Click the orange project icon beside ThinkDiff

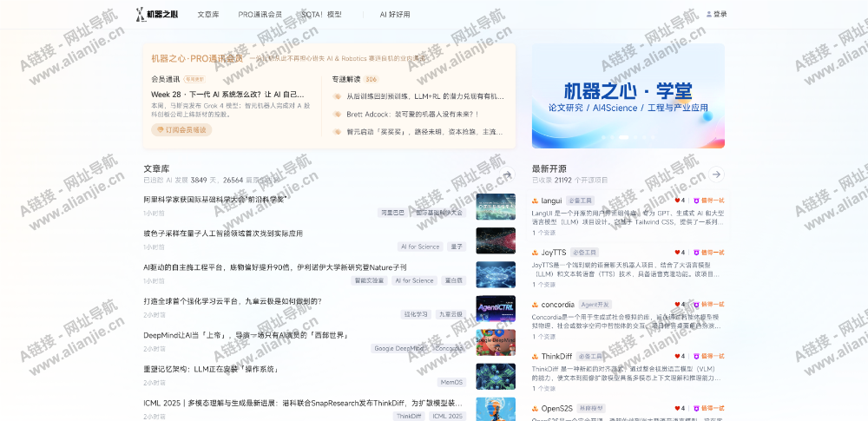[x=536, y=356]
